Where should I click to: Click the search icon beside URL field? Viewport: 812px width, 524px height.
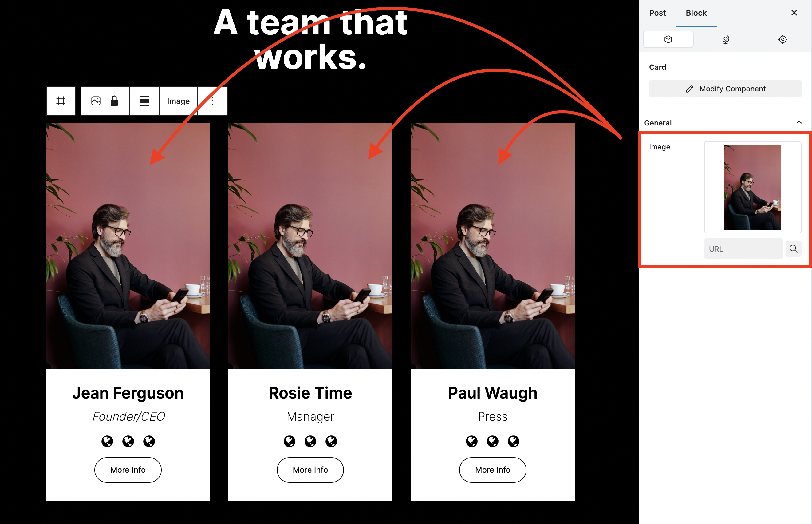[793, 249]
